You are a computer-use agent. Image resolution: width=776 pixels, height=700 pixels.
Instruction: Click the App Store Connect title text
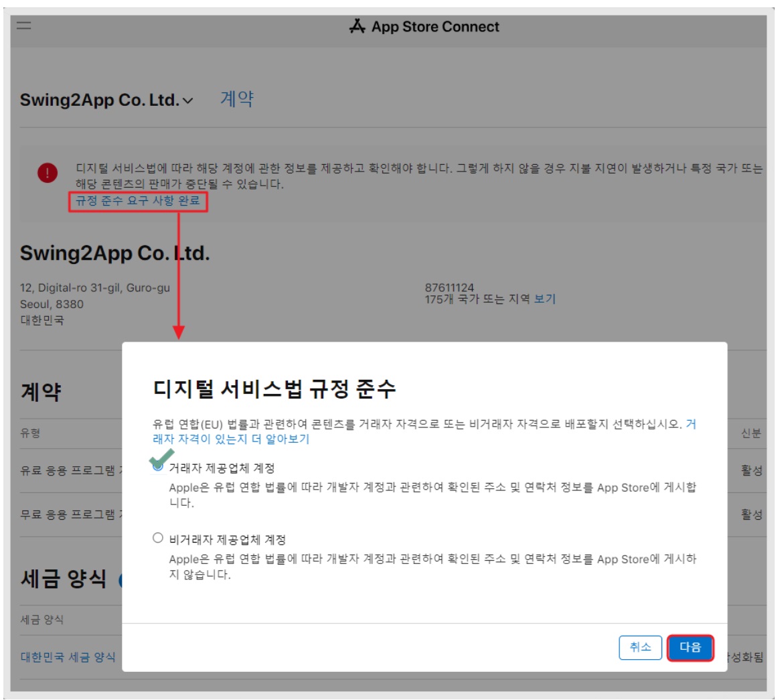tap(435, 27)
